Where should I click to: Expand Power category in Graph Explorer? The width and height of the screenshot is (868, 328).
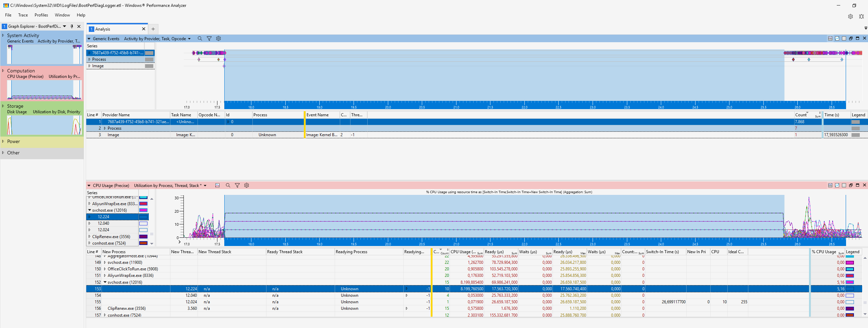coord(3,141)
